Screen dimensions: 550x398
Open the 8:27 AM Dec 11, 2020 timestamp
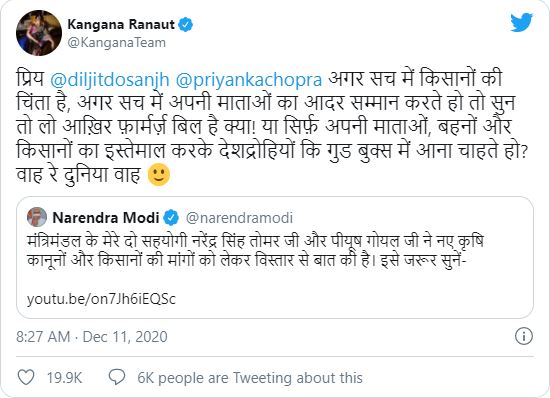92,337
